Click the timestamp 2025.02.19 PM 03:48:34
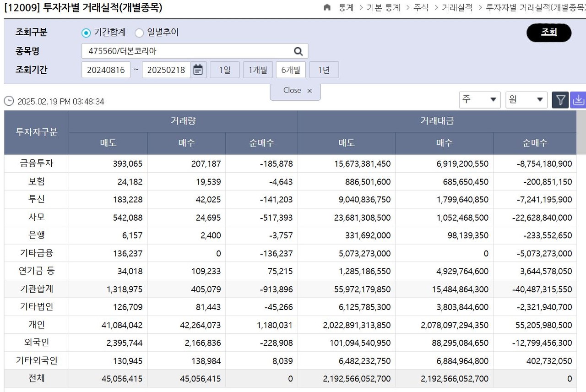 click(61, 102)
